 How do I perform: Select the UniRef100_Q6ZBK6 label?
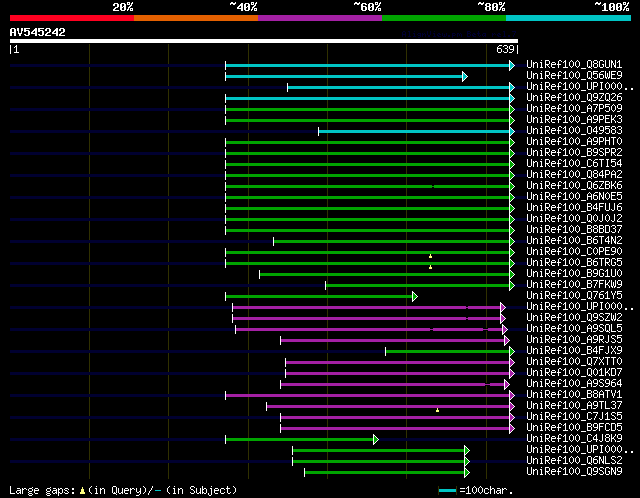pyautogui.click(x=574, y=186)
